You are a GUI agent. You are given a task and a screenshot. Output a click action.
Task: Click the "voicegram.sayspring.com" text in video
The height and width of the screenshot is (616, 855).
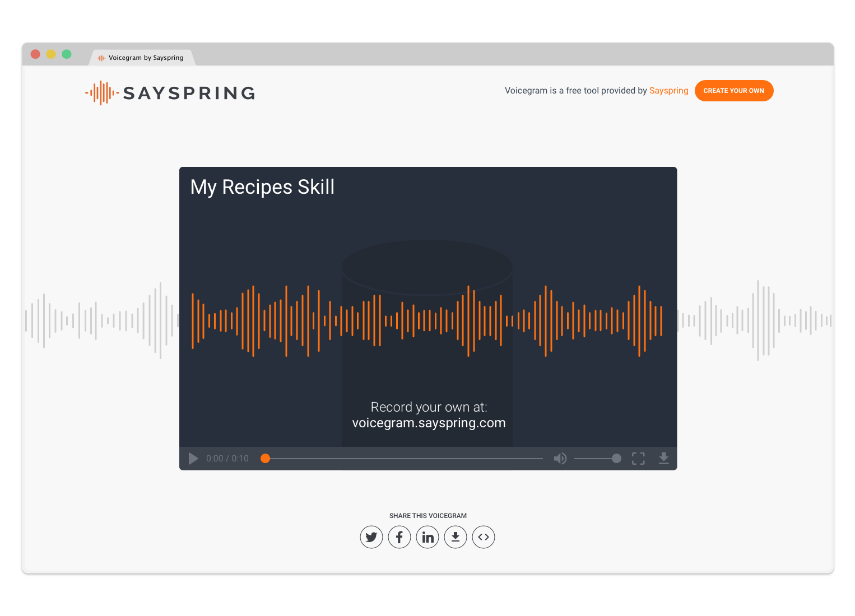click(x=429, y=423)
